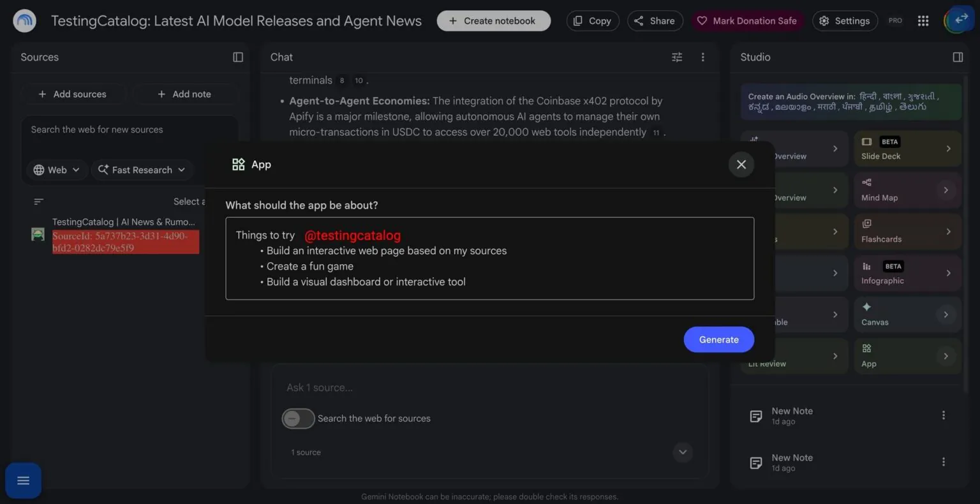The image size is (980, 504).
Task: Click the filter icon in Sources
Action: tap(39, 202)
